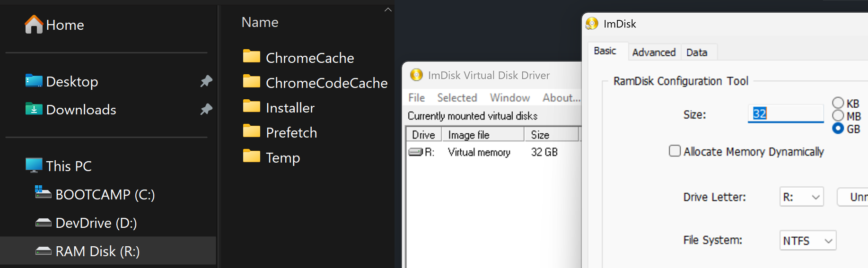
Task: Select BOOTCAMP (C:) in the navigation pane
Action: click(105, 194)
